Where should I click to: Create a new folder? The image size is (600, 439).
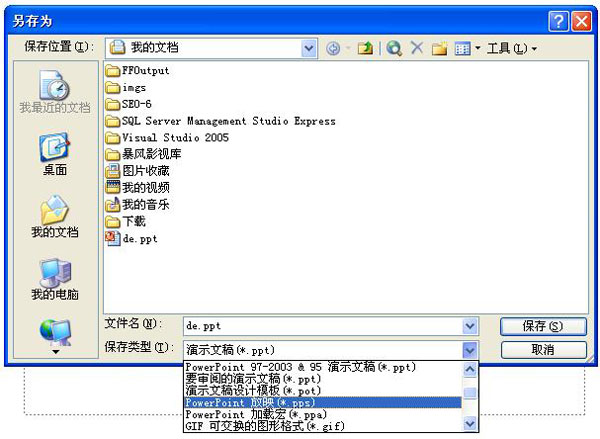pos(439,49)
